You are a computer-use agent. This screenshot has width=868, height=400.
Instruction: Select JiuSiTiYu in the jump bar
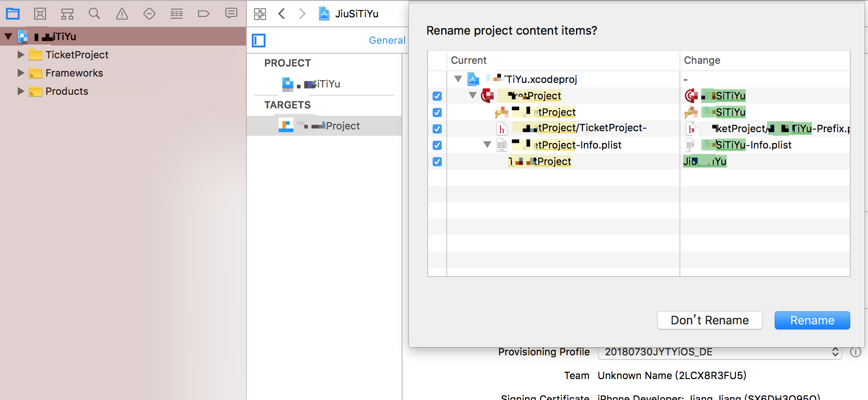point(357,14)
